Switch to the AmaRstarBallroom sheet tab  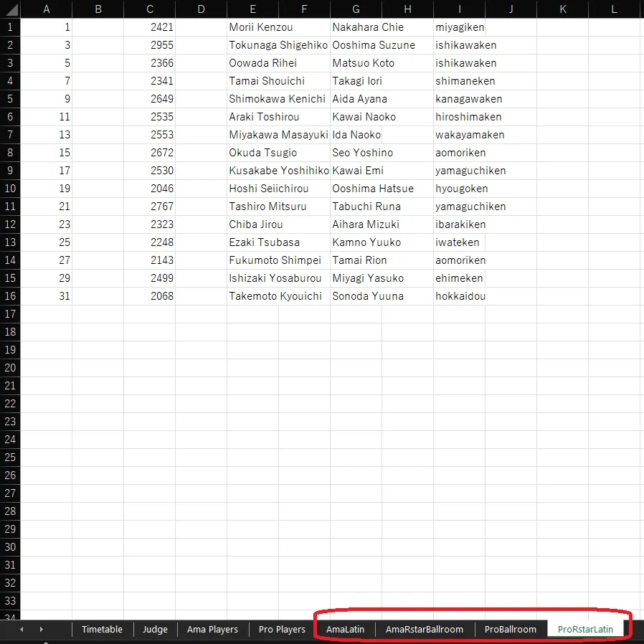[424, 629]
